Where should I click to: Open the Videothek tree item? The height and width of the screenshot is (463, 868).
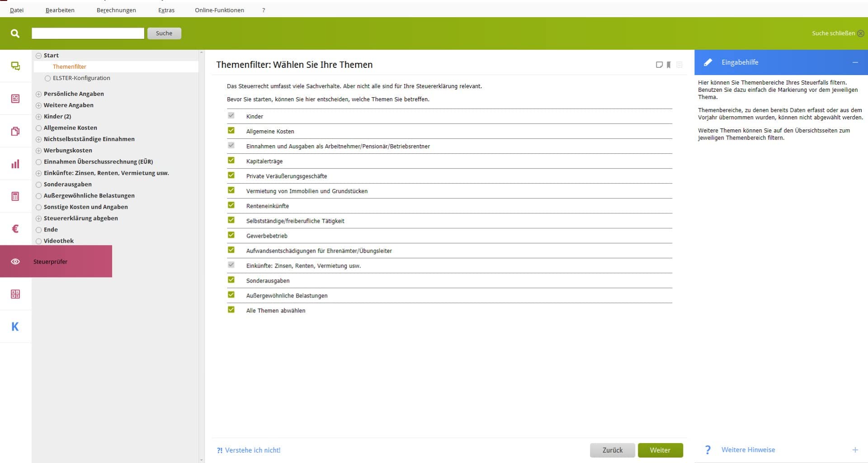(x=58, y=241)
